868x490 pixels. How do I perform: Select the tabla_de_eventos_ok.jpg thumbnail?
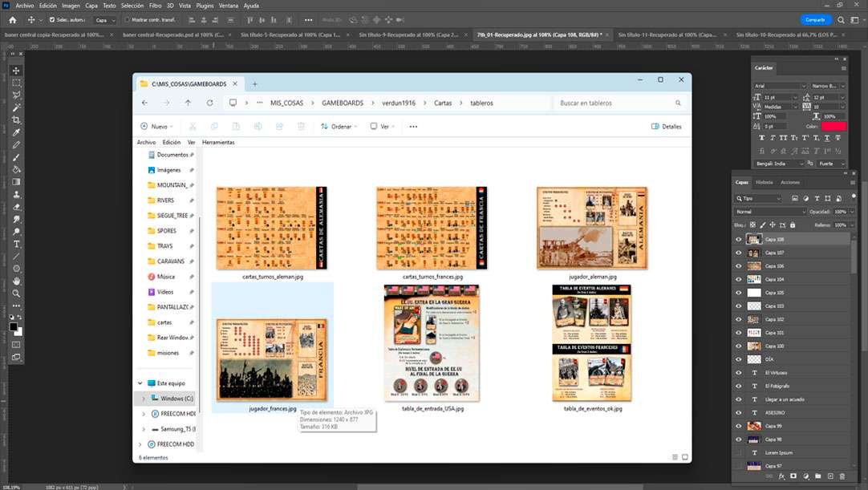tap(592, 343)
